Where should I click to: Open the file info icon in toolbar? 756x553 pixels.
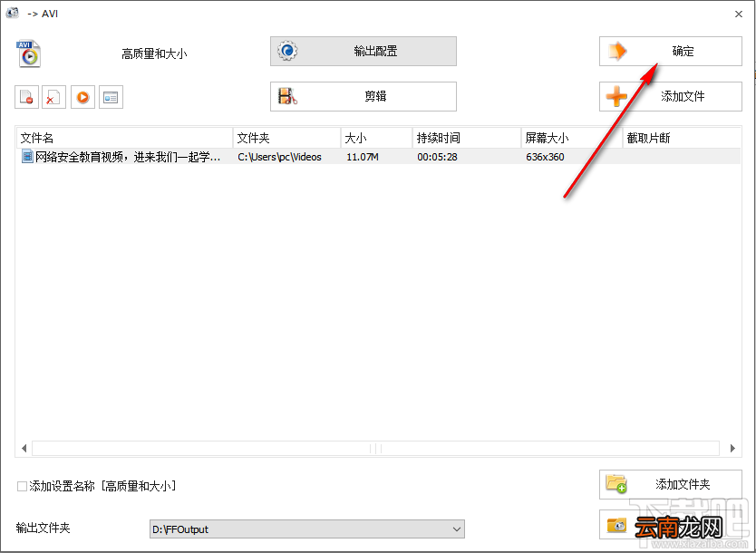coord(111,97)
